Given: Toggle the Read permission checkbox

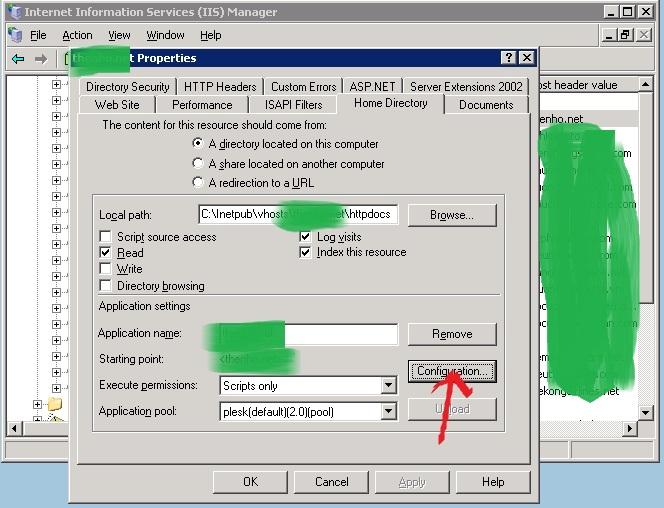Looking at the screenshot, I should [105, 253].
